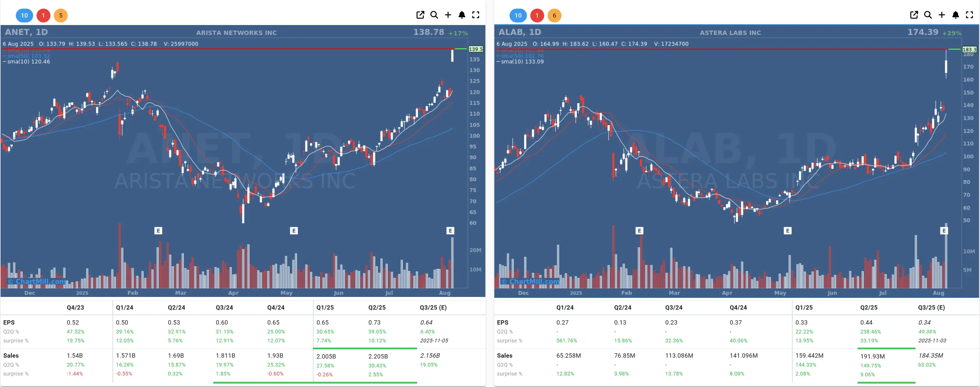Click ALAB Q4/24 sales value 141.096M
This screenshot has width=980, height=387.
coord(744,355)
